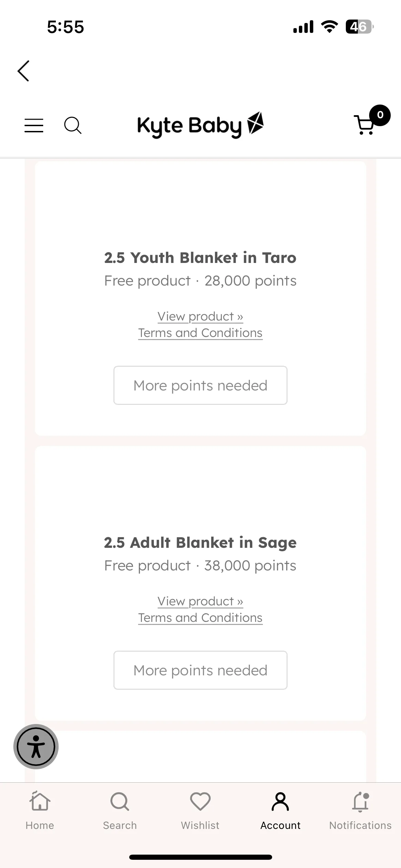Tap the 2.5 Youth Blanket in Taro title
Screen dimensions: 401x868
pyautogui.click(x=200, y=258)
